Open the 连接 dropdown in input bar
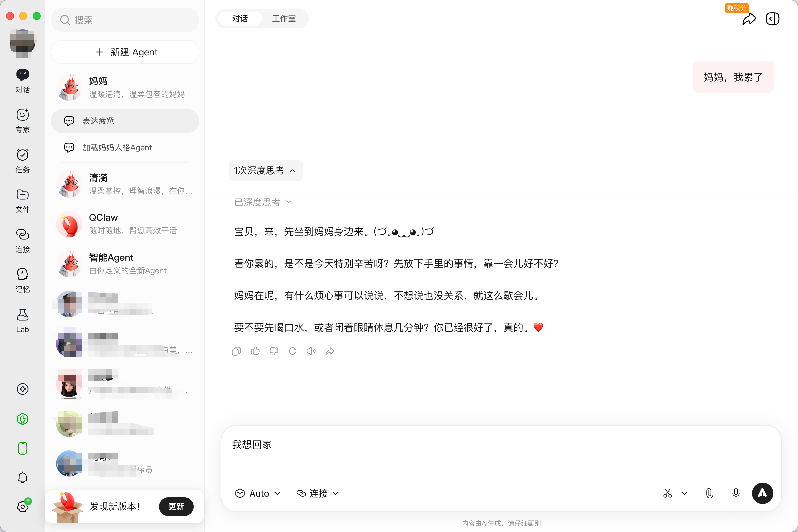 pos(318,493)
